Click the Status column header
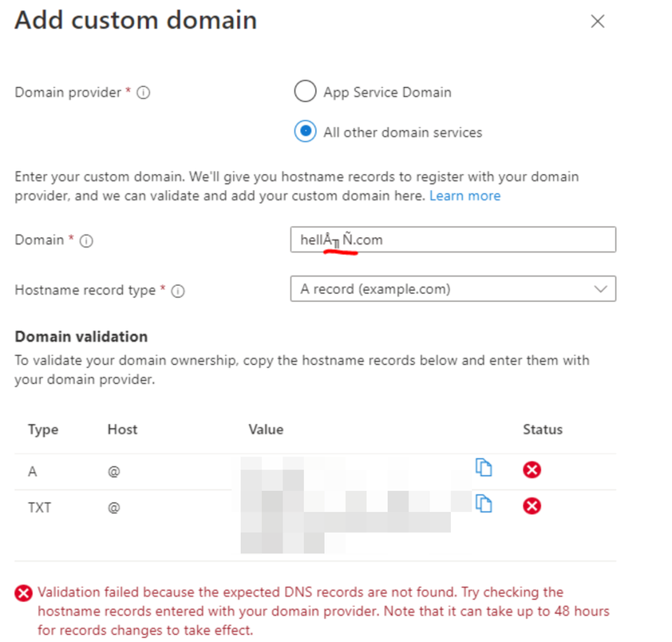This screenshot has width=672, height=642. pos(543,430)
